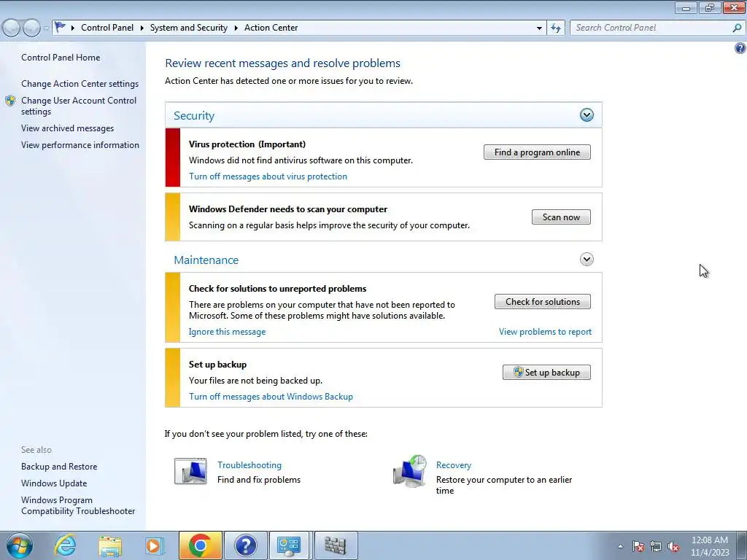
Task: Open Windows Explorer from the taskbar
Action: click(111, 545)
